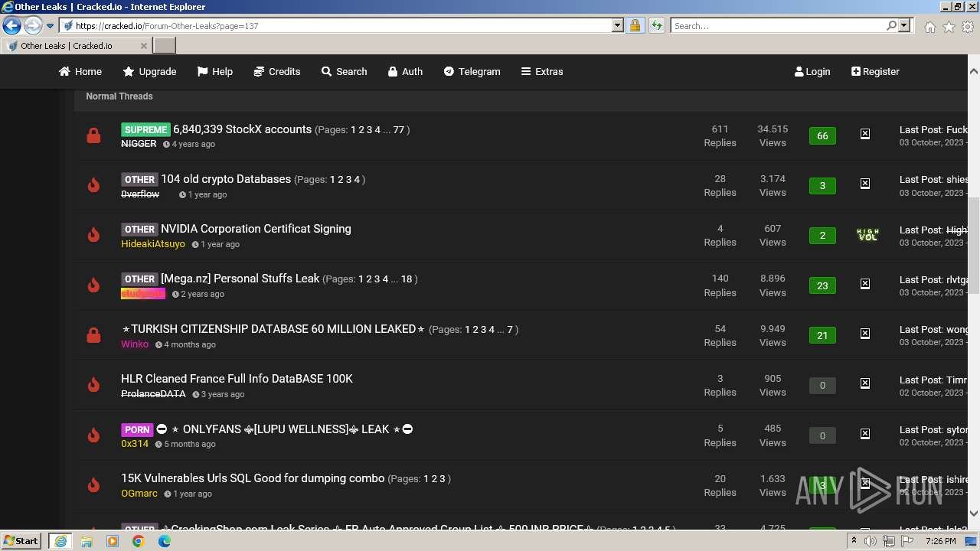Open a new blank tab
The width and height of the screenshot is (980, 551).
tap(164, 46)
